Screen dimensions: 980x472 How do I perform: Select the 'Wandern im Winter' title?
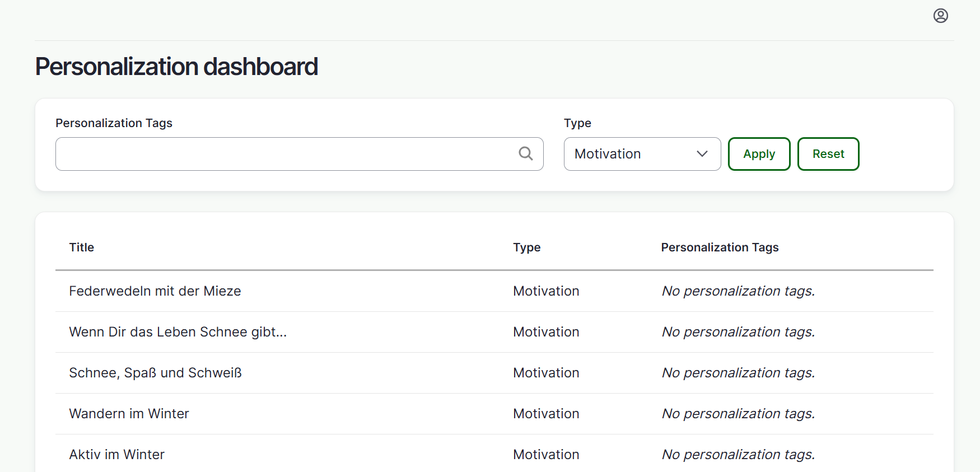click(x=129, y=414)
